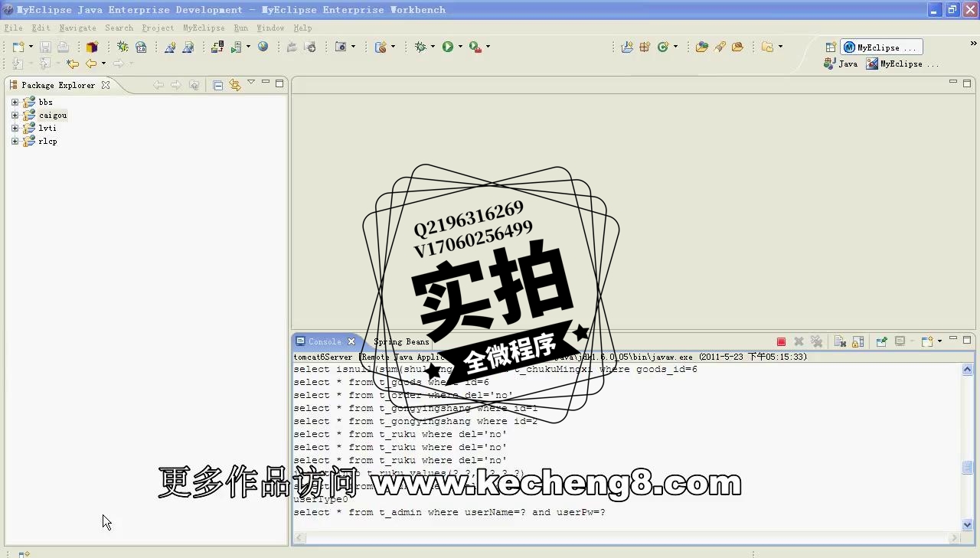Image resolution: width=980 pixels, height=558 pixels.
Task: Click the new package cube icon
Action: 92,47
